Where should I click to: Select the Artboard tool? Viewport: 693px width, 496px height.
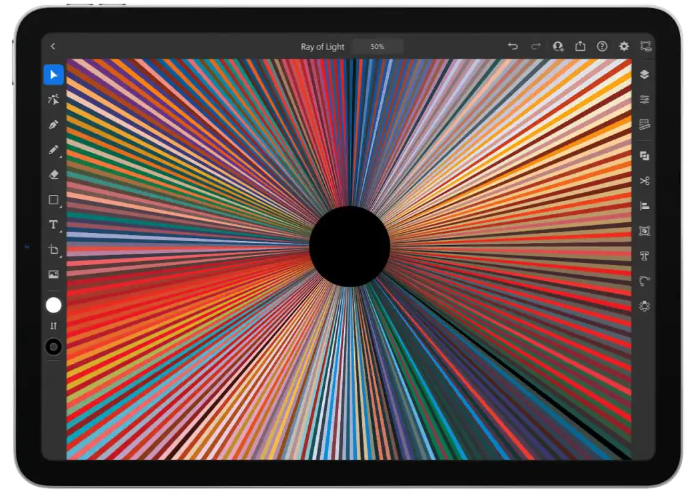click(53, 250)
